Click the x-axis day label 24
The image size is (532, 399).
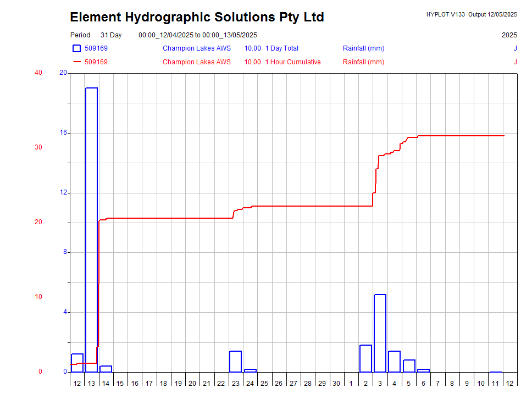pos(250,383)
